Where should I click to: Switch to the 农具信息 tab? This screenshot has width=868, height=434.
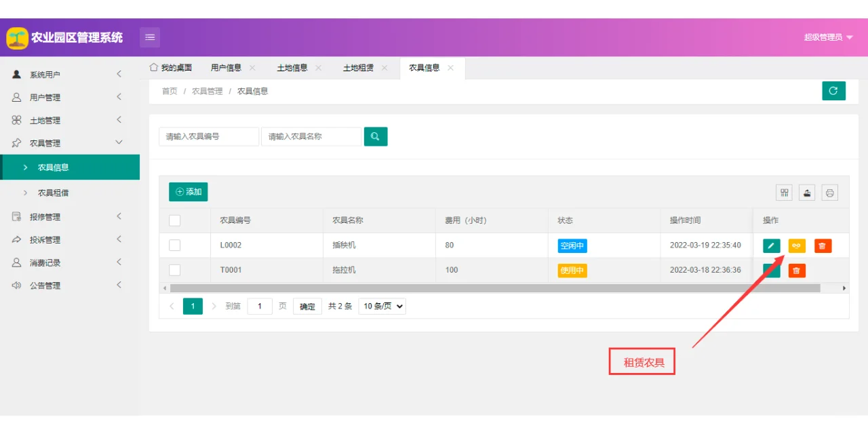click(x=424, y=68)
